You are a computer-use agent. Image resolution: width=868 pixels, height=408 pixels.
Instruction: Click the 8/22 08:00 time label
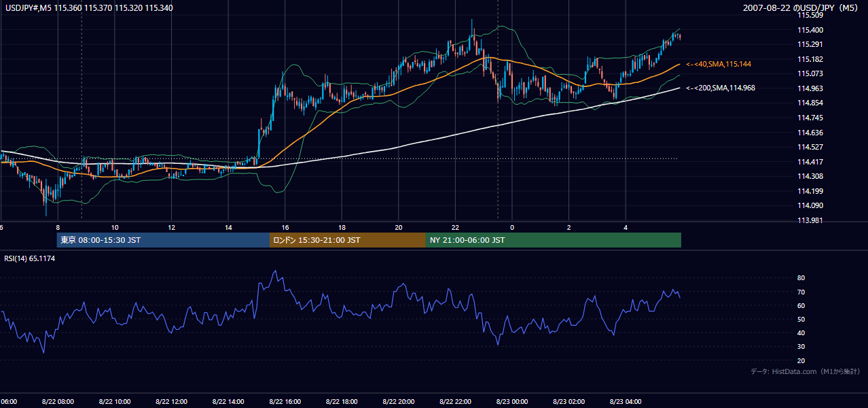coord(57,402)
